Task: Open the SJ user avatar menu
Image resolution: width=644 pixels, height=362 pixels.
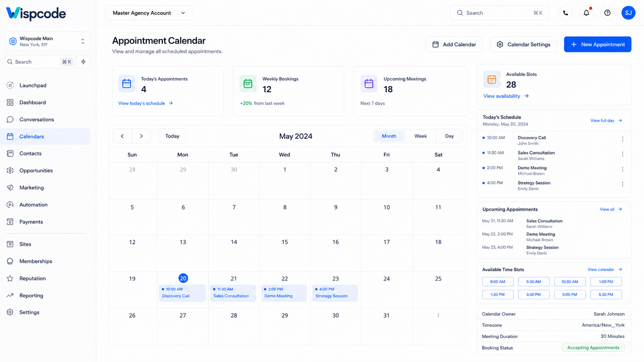Action: (628, 13)
